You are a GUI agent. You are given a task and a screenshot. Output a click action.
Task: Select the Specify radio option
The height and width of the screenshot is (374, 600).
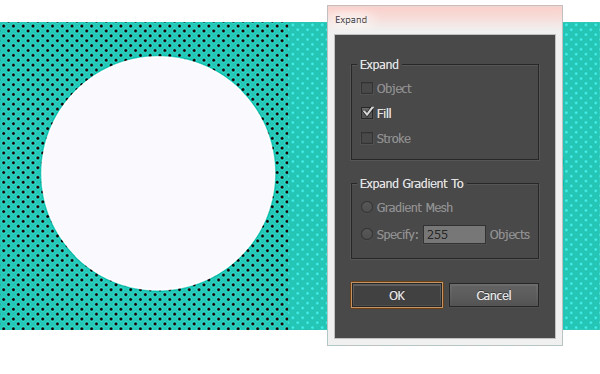pyautogui.click(x=367, y=234)
